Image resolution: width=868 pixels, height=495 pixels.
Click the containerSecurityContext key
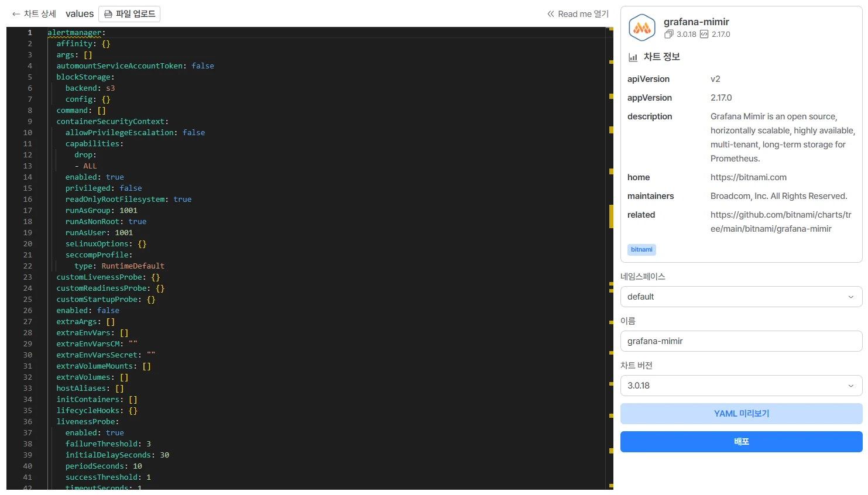[x=110, y=122]
